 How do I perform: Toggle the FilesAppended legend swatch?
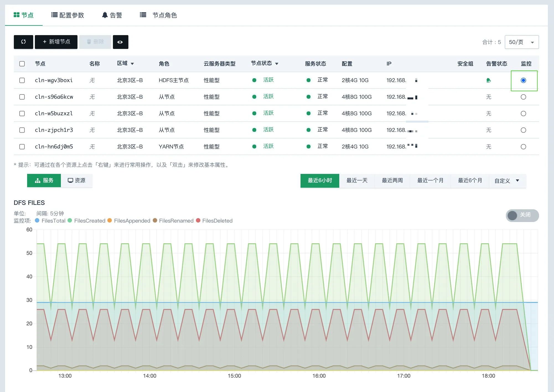tap(110, 221)
